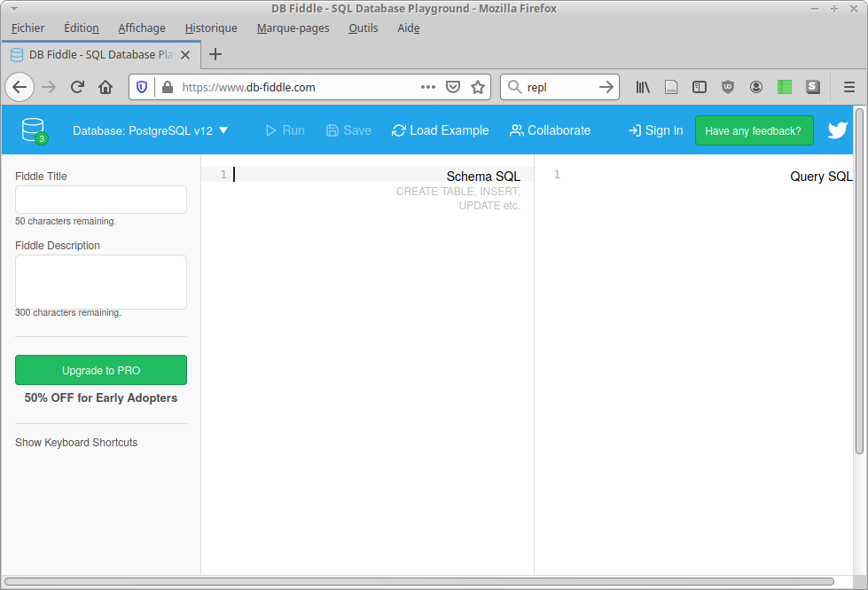Image resolution: width=868 pixels, height=590 pixels.
Task: Click 50% OFF for Early Adopters text
Action: click(x=101, y=398)
